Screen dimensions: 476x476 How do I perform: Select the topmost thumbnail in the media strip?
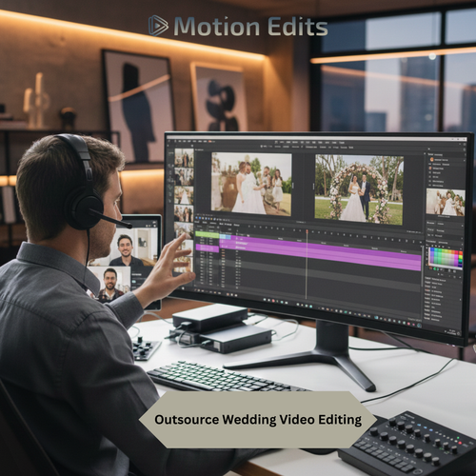[x=184, y=158]
